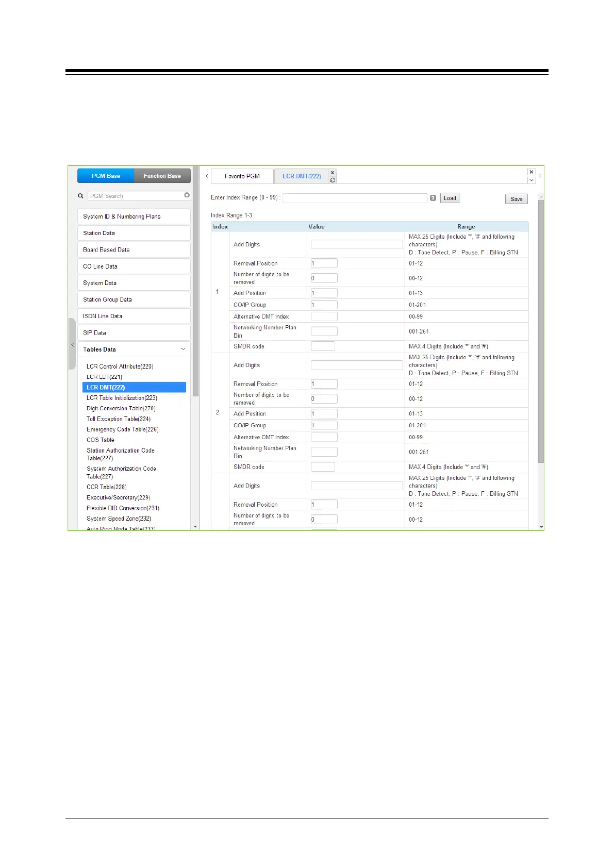Open Executive/Secretary(229)
The width and height of the screenshot is (614, 868).
(118, 497)
